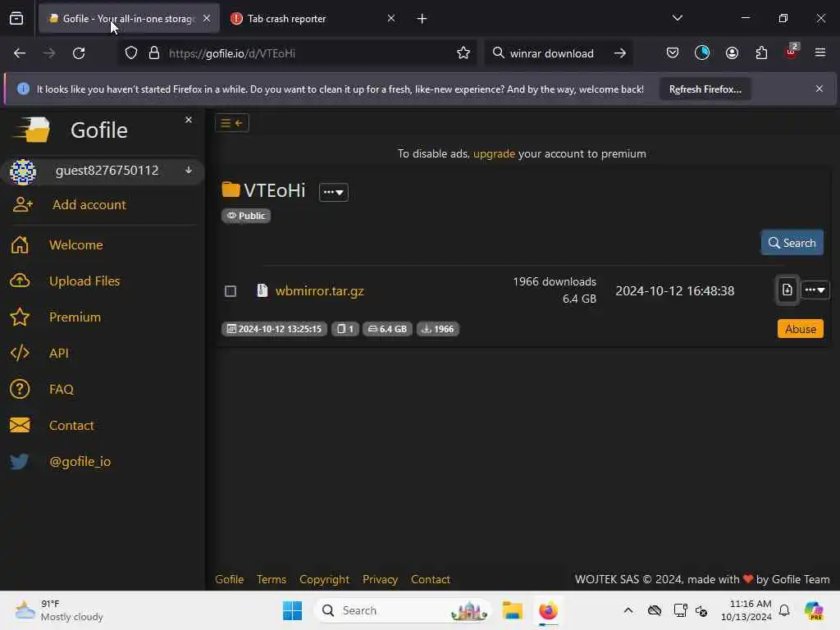840x630 pixels.
Task: Open File Explorer from the taskbar
Action: 512,610
